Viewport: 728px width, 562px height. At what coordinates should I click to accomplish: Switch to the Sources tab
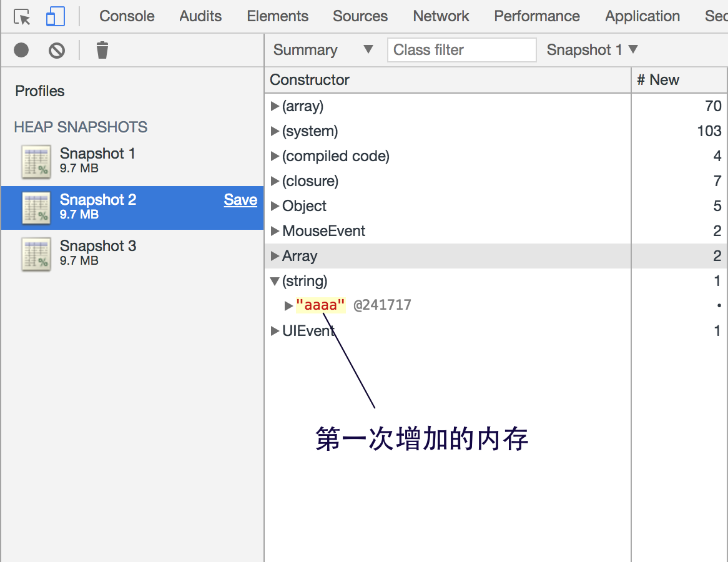[x=360, y=16]
